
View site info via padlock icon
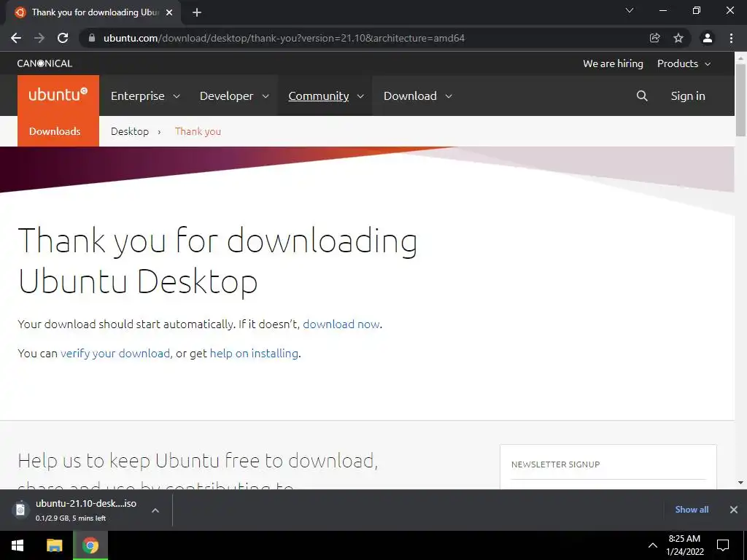(92, 38)
